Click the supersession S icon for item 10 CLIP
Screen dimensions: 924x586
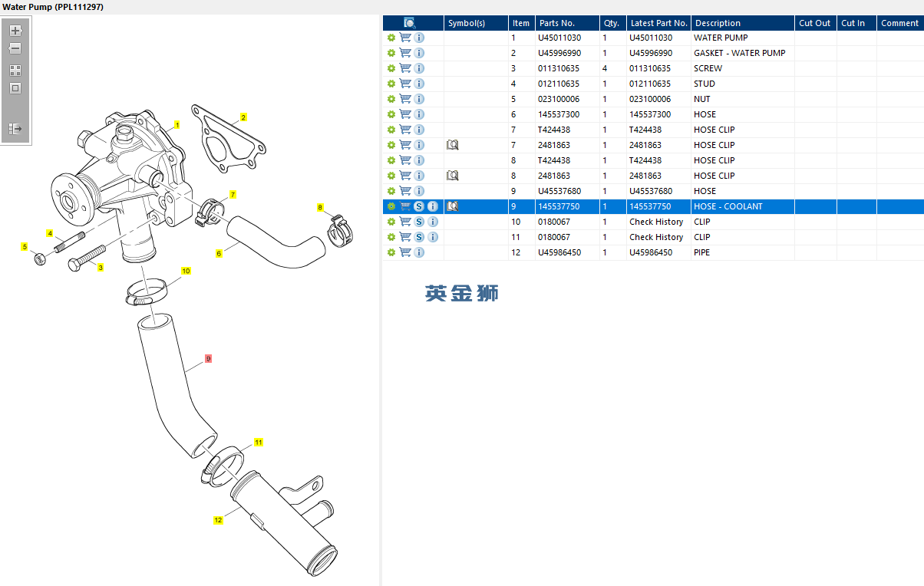click(419, 222)
